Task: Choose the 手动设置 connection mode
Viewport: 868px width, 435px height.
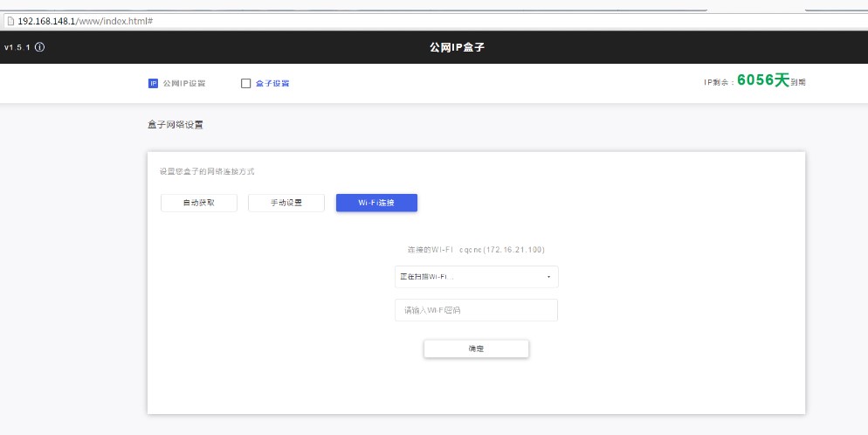Action: [286, 203]
